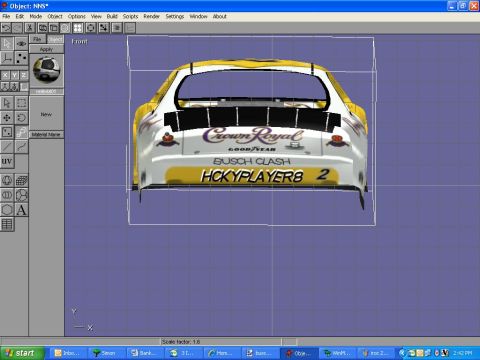
Task: Switch to Object materials tab
Action: point(55,39)
